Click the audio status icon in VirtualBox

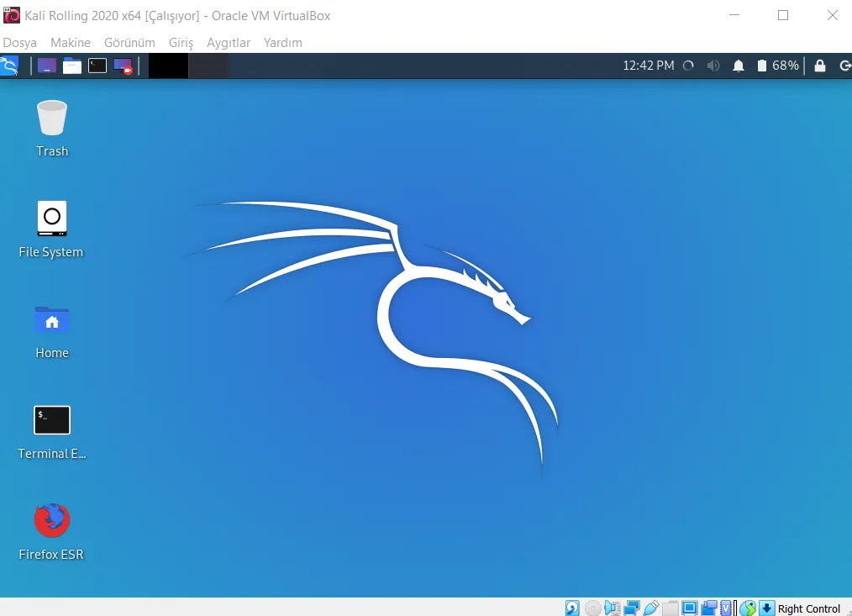(x=613, y=608)
